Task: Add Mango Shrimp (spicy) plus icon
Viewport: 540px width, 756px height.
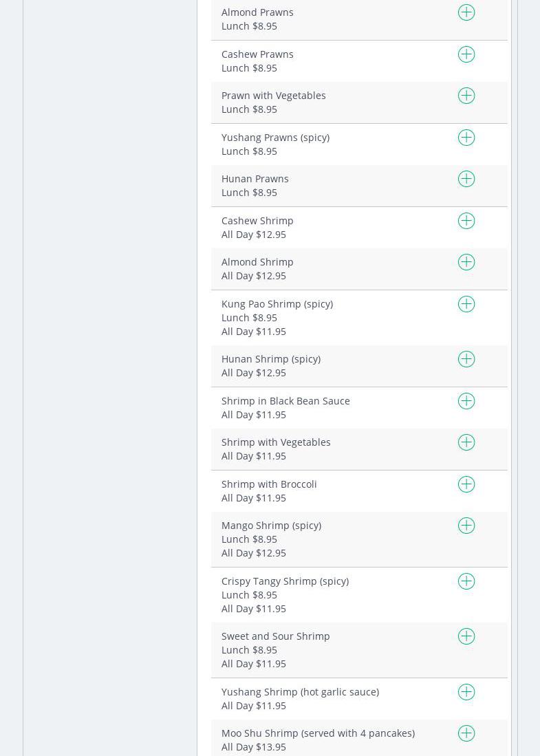Action: click(x=466, y=526)
